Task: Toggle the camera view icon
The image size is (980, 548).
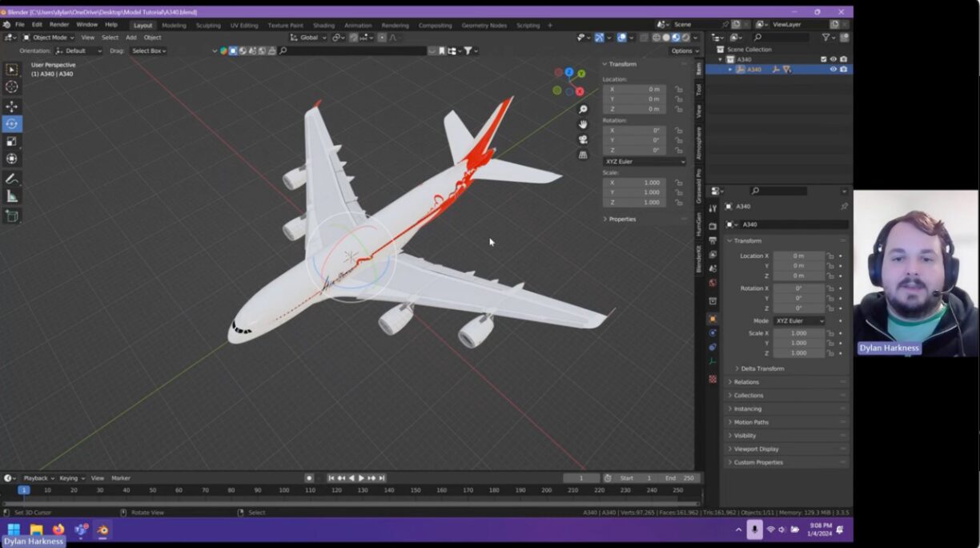Action: [583, 139]
